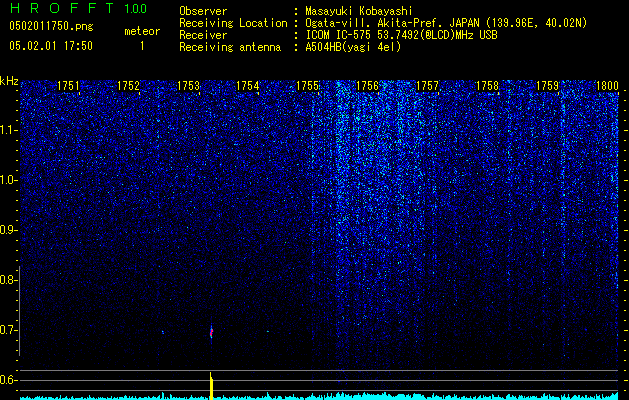Click the date stamp 05.02.01 17:50
This screenshot has height=400, width=629.
[51, 46]
